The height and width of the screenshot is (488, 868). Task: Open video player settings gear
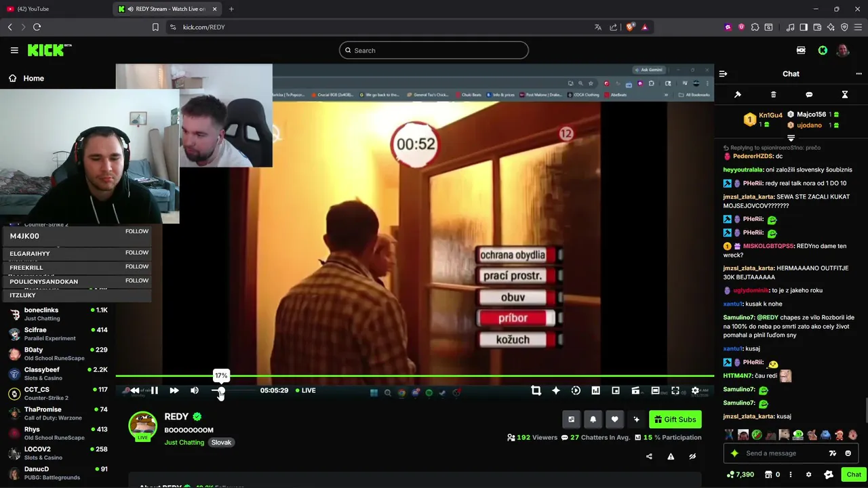(695, 390)
